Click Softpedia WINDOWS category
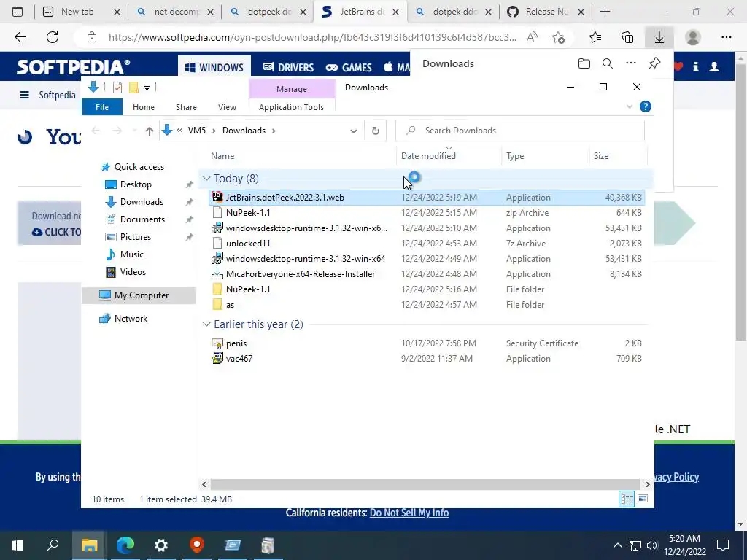 214,67
